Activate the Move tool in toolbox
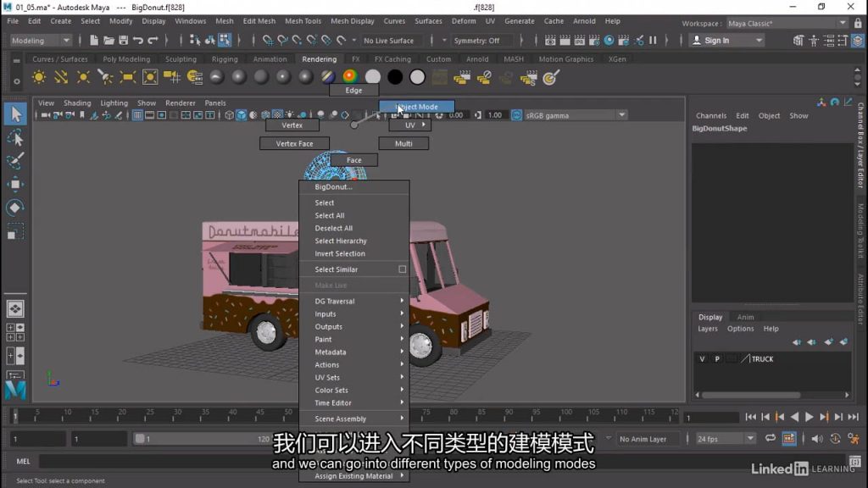Screen dimensions: 868x488 click(x=15, y=184)
